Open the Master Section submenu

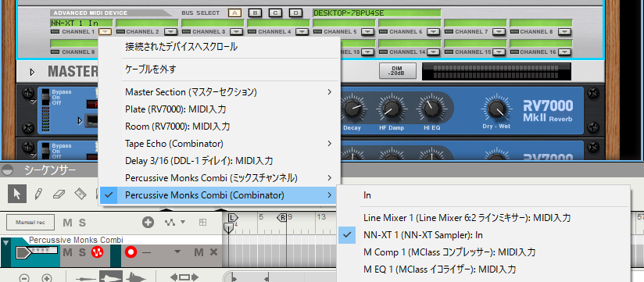pos(220,92)
